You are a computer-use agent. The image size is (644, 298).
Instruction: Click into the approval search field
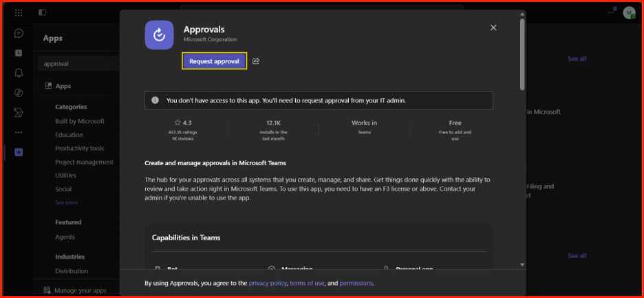(x=78, y=64)
